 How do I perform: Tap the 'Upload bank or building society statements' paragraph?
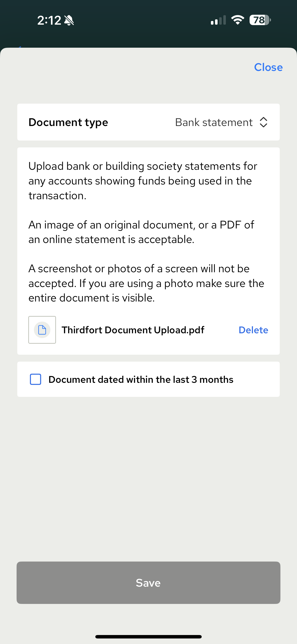[x=143, y=181]
